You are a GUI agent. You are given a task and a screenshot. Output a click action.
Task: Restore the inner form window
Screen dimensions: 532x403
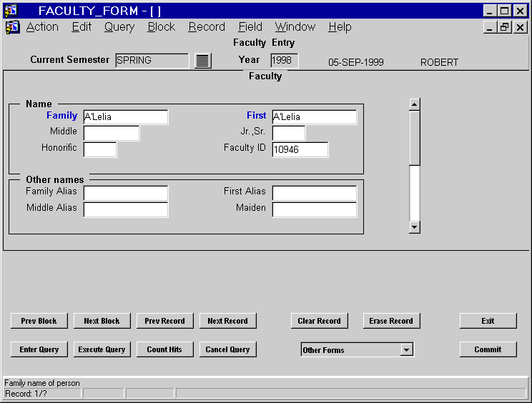[505, 27]
